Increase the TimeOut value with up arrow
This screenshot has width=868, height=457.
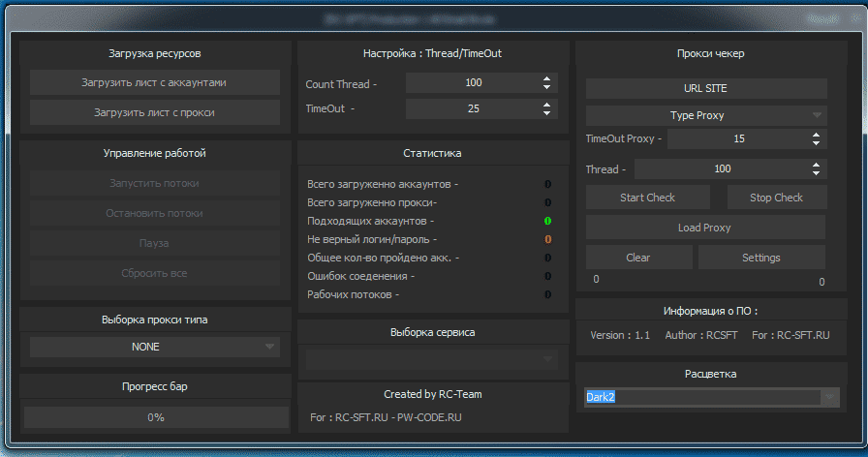(x=547, y=105)
